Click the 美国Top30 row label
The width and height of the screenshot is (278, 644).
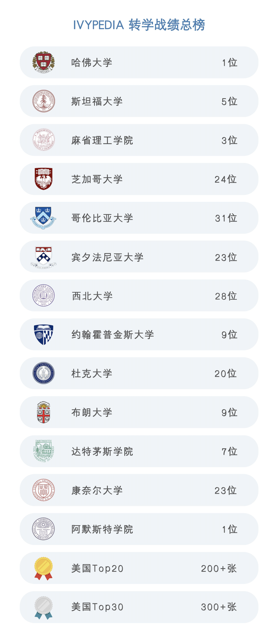coord(98,607)
